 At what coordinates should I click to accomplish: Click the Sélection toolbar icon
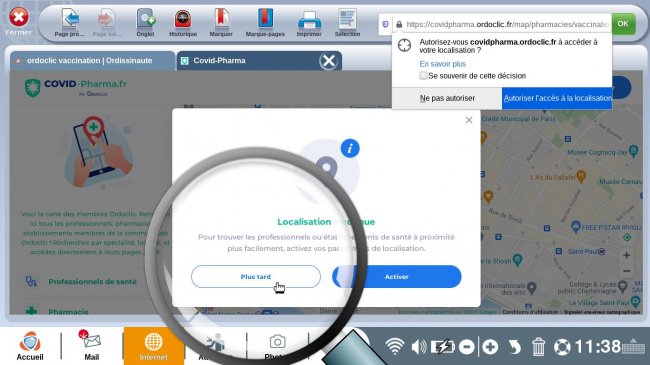click(x=347, y=19)
